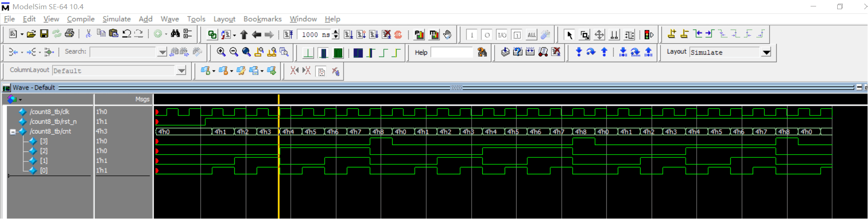Click the Step Into blue arrow
Screen dimensions: 868x219
click(579, 52)
